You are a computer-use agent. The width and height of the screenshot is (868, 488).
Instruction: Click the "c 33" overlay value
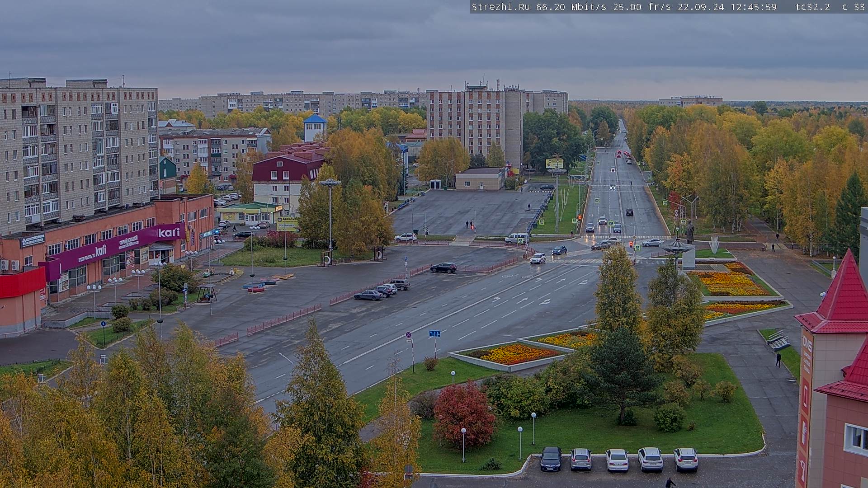pyautogui.click(x=854, y=7)
